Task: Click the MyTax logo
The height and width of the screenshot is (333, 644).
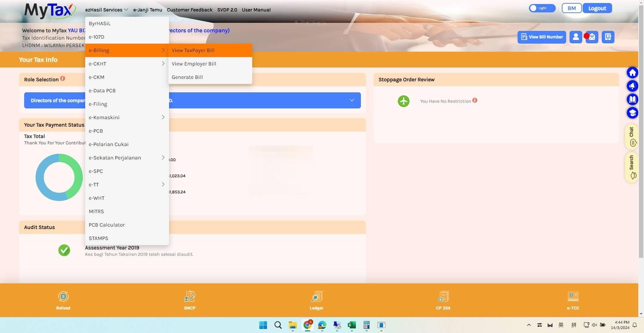Action: pos(50,11)
